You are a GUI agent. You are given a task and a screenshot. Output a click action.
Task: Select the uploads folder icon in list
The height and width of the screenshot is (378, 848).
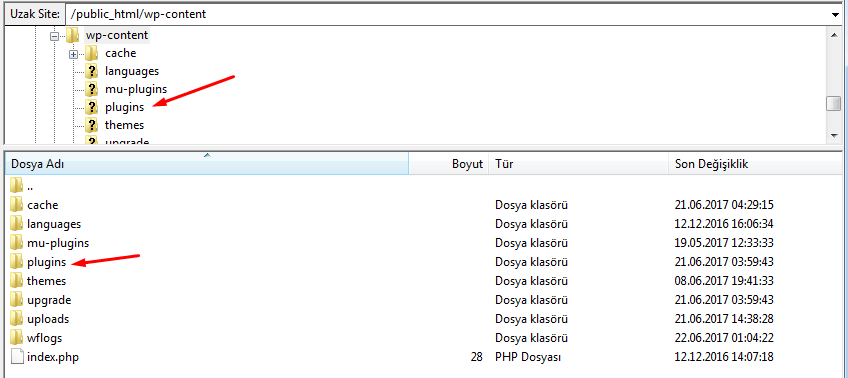17,319
